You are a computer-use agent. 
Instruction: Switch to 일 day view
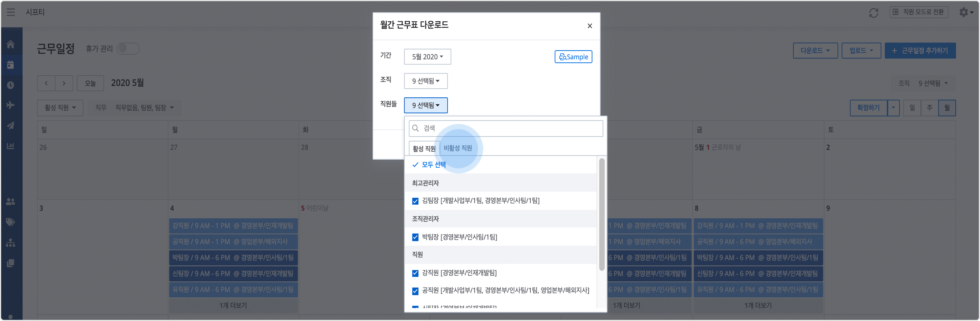coord(912,108)
